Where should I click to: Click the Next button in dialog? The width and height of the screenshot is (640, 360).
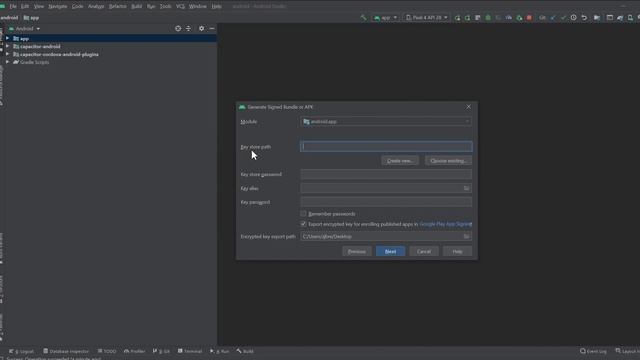coord(390,251)
